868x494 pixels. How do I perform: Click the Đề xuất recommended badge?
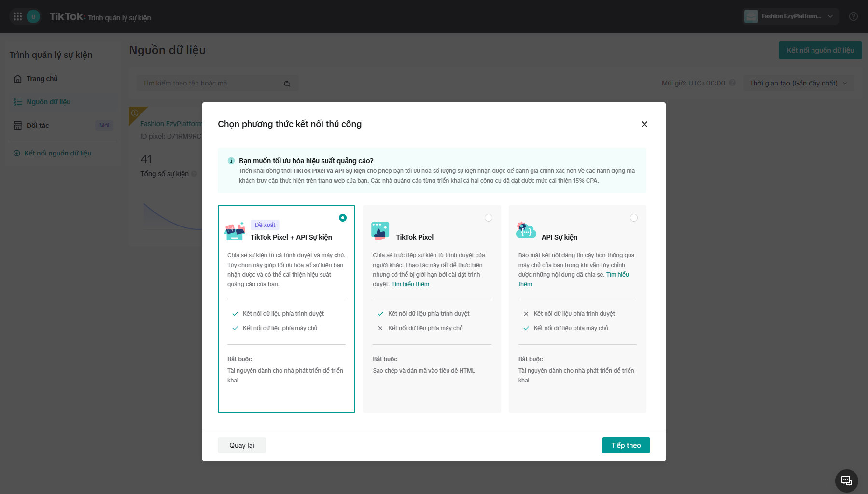click(x=265, y=225)
